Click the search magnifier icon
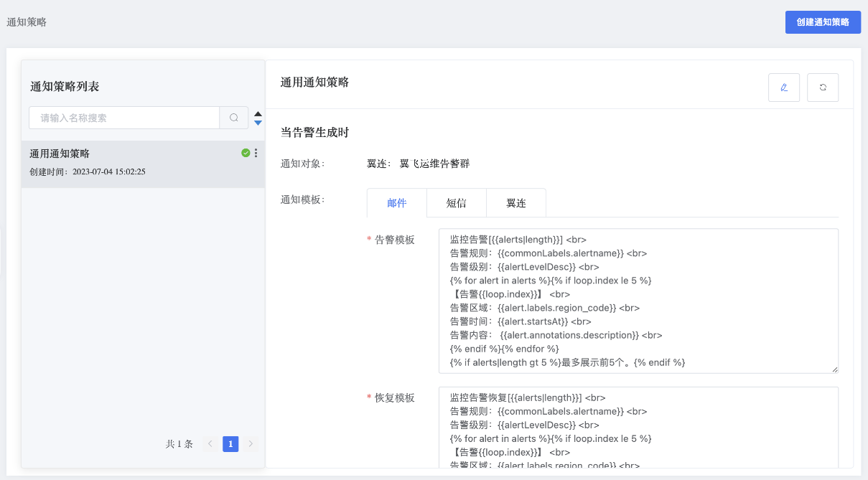The image size is (868, 480). coord(234,118)
